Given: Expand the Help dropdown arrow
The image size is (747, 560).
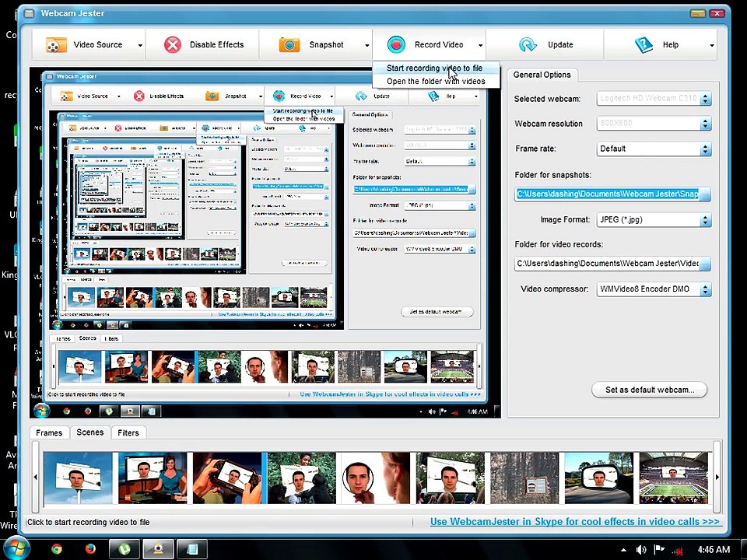Looking at the screenshot, I should [x=712, y=45].
